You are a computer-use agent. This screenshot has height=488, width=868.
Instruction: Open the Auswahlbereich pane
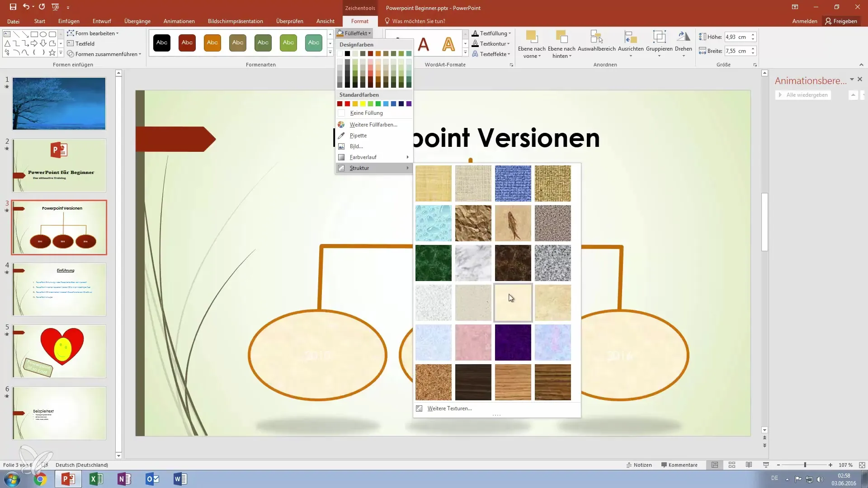pos(597,38)
